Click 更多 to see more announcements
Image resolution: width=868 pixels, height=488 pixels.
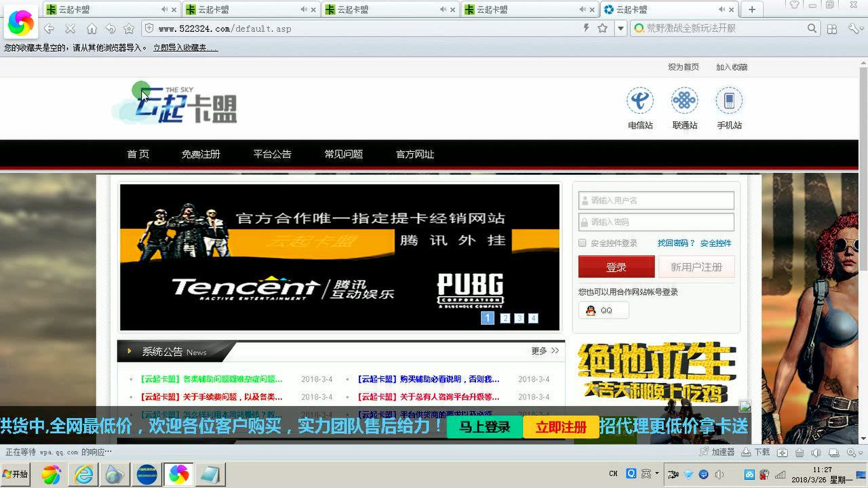click(x=545, y=350)
